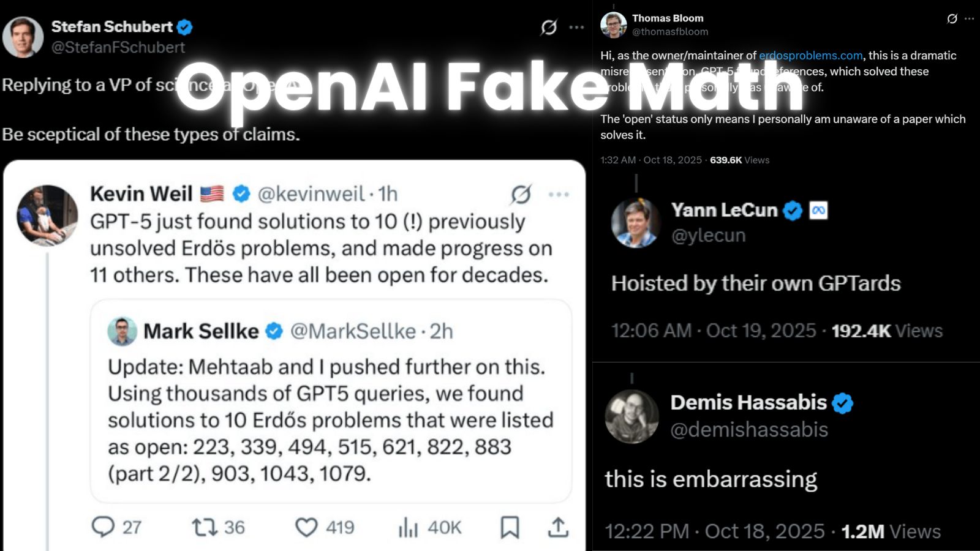Click the Meta logo beside Yann LeCun's name
980x551 pixels.
(x=817, y=209)
